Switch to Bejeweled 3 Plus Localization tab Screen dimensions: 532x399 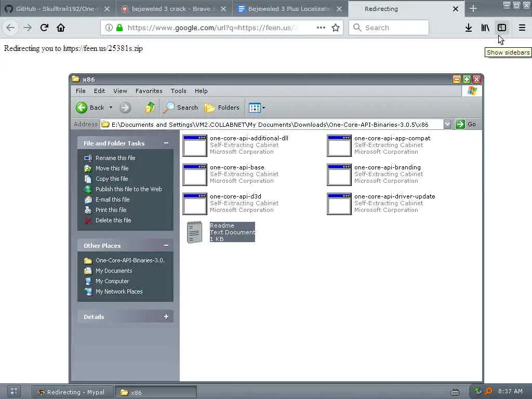(290, 9)
